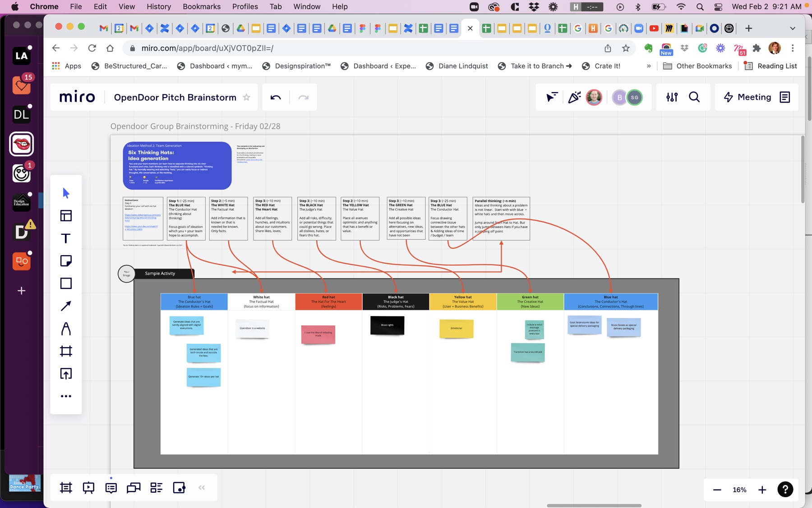The width and height of the screenshot is (812, 508).
Task: Show hidden bookmarks with double chevron
Action: [649, 66]
